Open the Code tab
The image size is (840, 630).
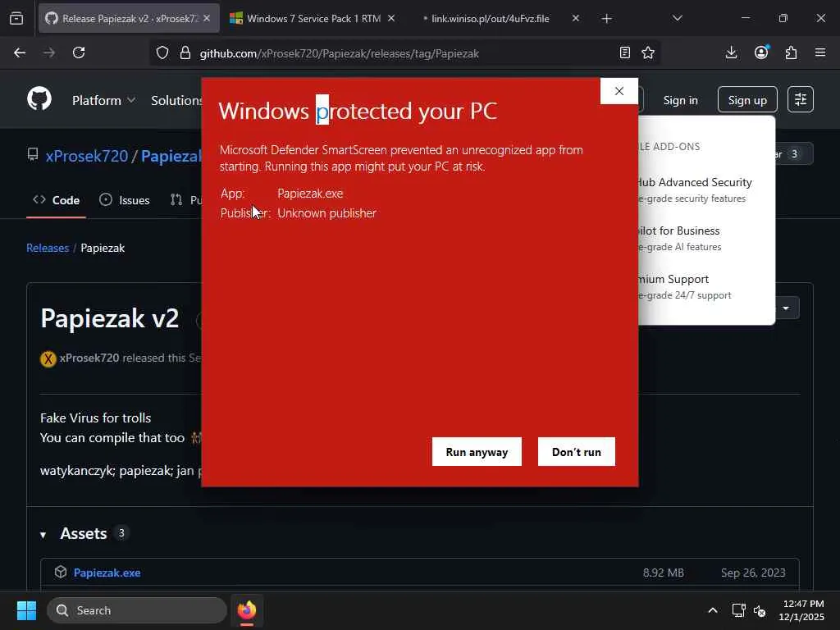tap(57, 200)
